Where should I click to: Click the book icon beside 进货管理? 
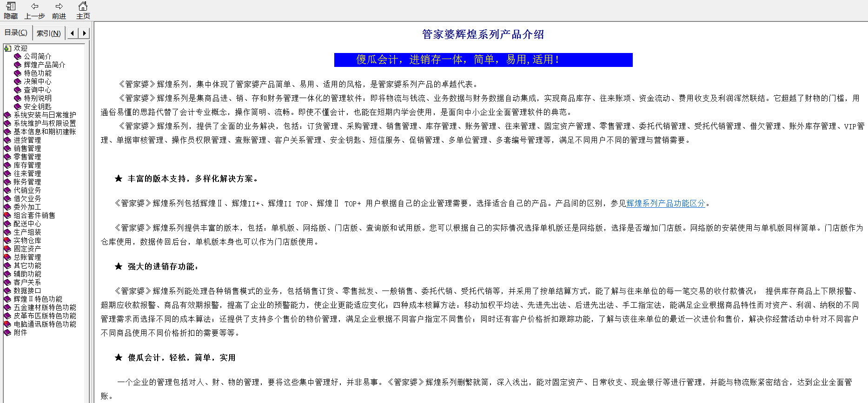(7, 140)
